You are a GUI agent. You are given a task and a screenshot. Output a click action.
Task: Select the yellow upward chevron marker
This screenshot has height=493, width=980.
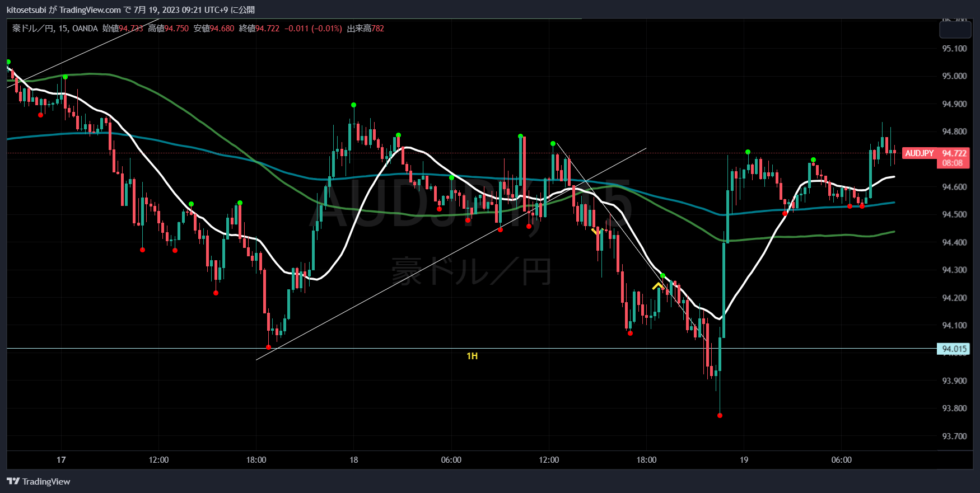click(x=657, y=287)
